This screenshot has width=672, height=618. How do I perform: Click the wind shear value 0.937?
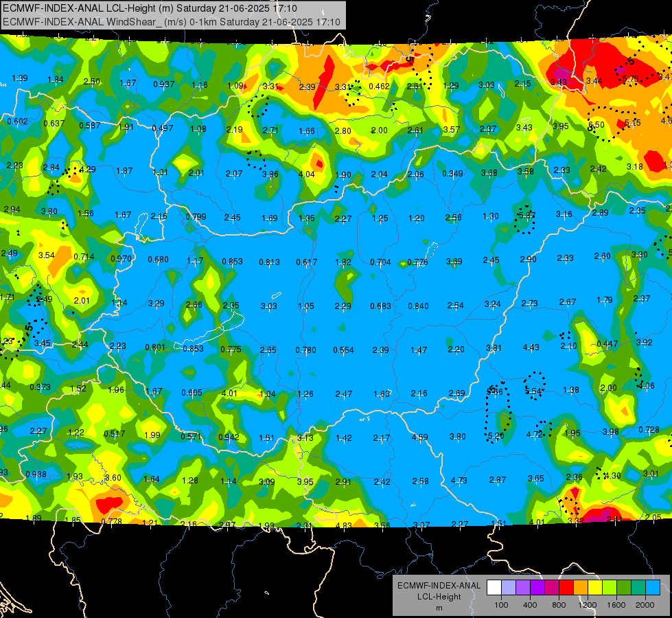click(x=164, y=84)
